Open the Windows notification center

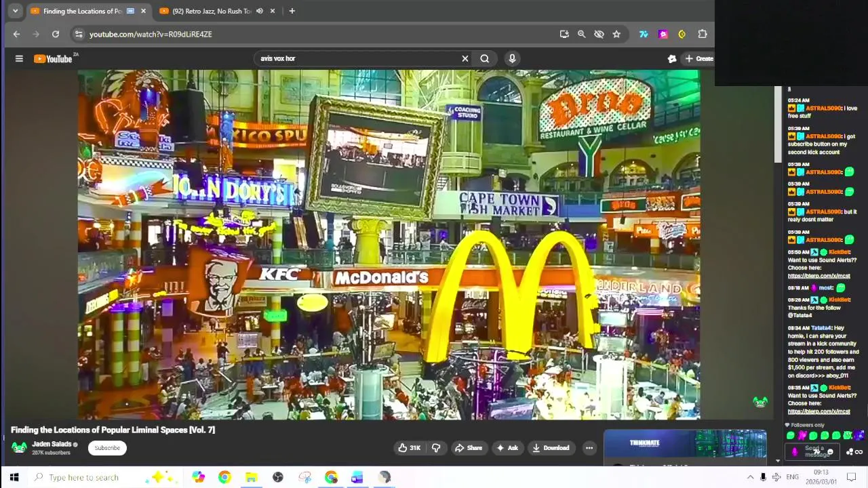852,477
